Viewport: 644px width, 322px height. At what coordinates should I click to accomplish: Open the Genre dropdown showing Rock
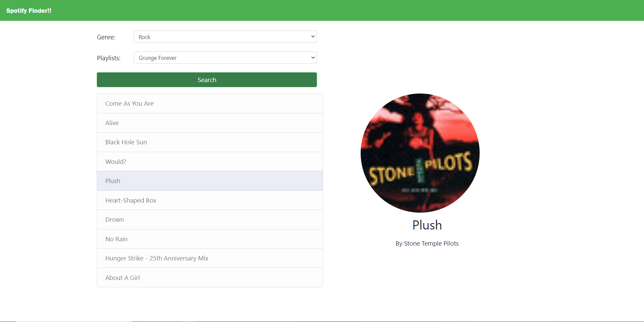click(225, 37)
